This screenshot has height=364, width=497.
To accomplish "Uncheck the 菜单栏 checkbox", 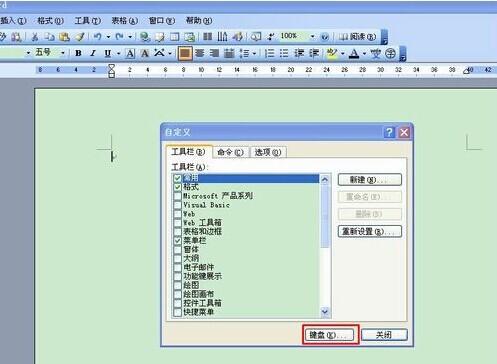I will (x=177, y=240).
